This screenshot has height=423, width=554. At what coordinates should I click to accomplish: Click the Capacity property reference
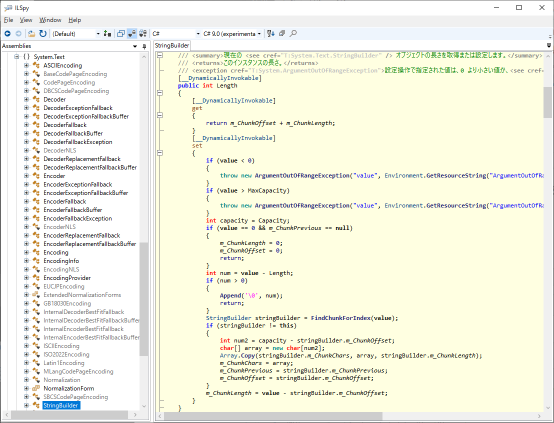coord(272,221)
